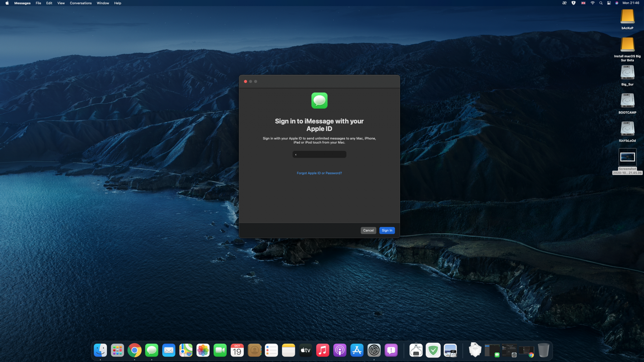The height and width of the screenshot is (362, 644).
Task: Click the Messages app icon in dialog
Action: pyautogui.click(x=319, y=100)
